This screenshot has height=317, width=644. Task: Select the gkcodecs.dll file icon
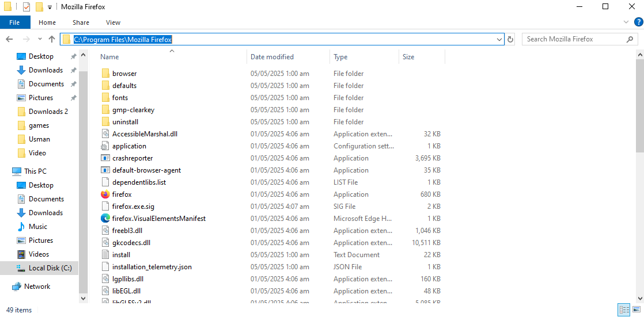click(x=105, y=243)
